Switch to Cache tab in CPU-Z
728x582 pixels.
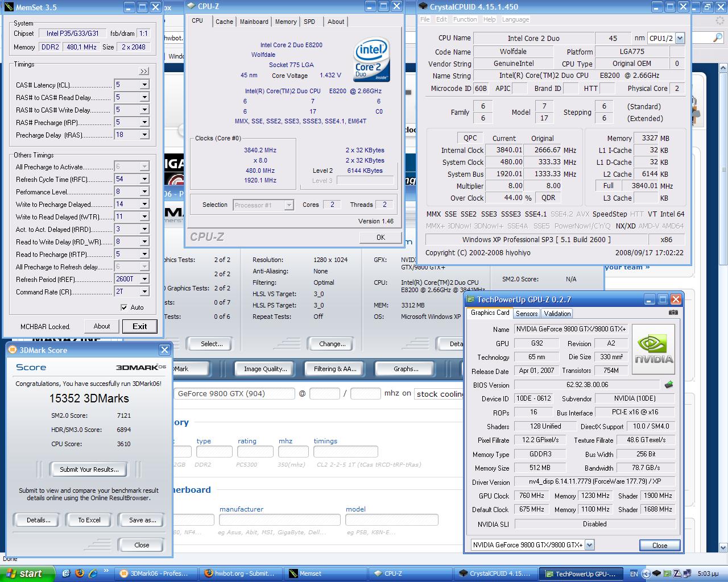[224, 22]
